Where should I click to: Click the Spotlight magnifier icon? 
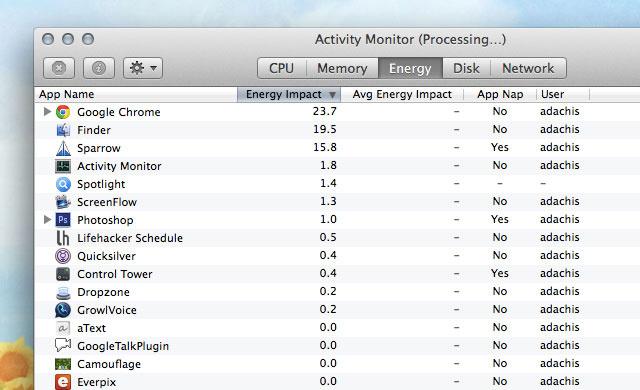click(x=63, y=184)
